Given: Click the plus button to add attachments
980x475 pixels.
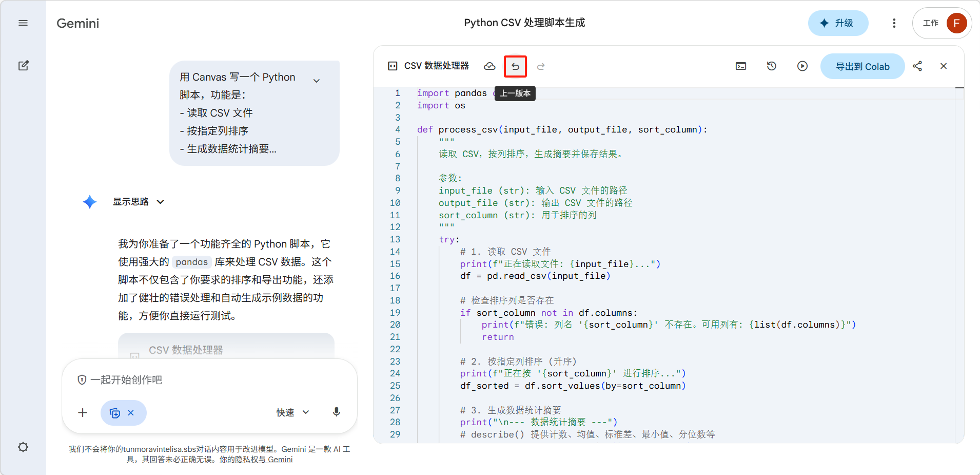Looking at the screenshot, I should pos(83,413).
